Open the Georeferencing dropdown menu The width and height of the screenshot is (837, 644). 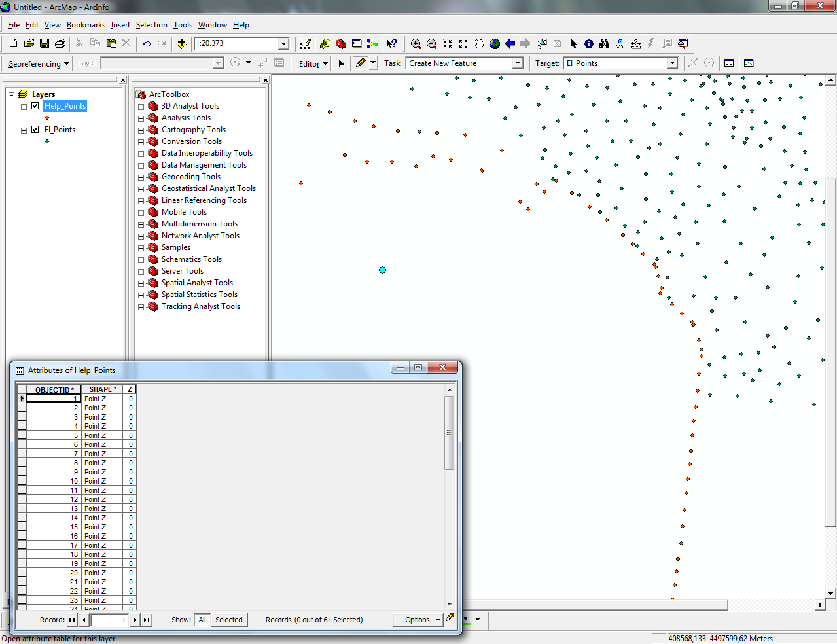click(39, 64)
